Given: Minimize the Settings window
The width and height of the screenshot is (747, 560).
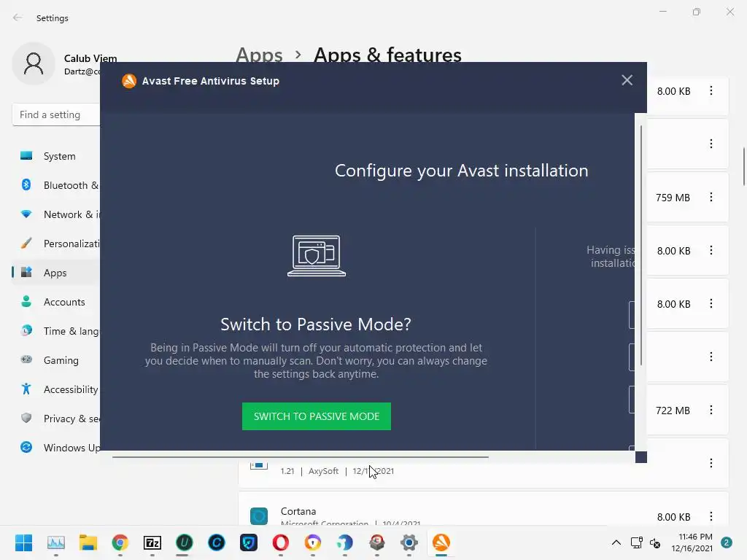Looking at the screenshot, I should pos(662,12).
